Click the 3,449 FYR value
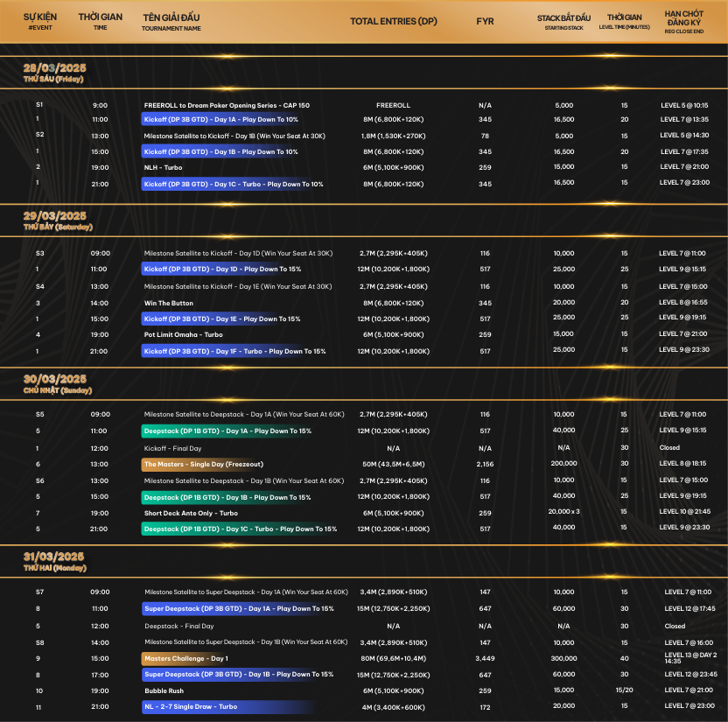 (x=485, y=658)
